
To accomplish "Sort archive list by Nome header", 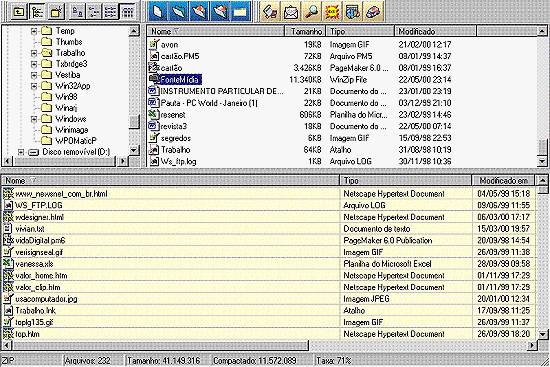I will point(170,180).
